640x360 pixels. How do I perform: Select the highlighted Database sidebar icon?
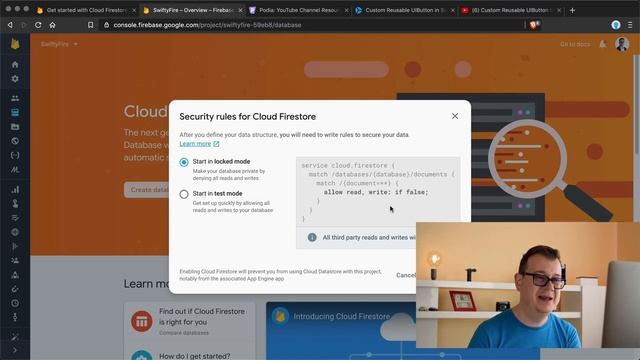point(15,112)
